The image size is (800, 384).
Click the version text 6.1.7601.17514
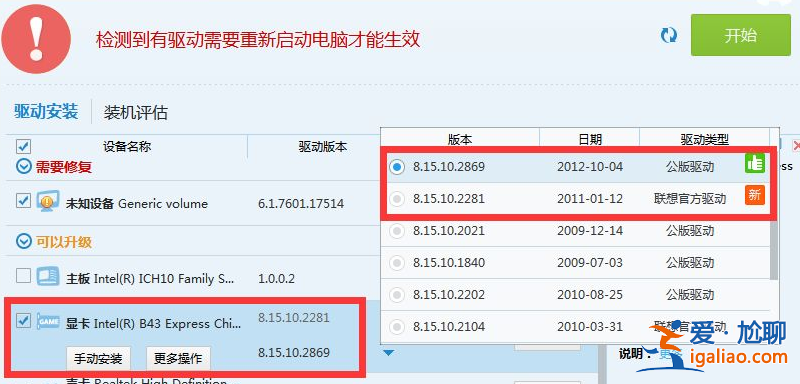pos(301,204)
